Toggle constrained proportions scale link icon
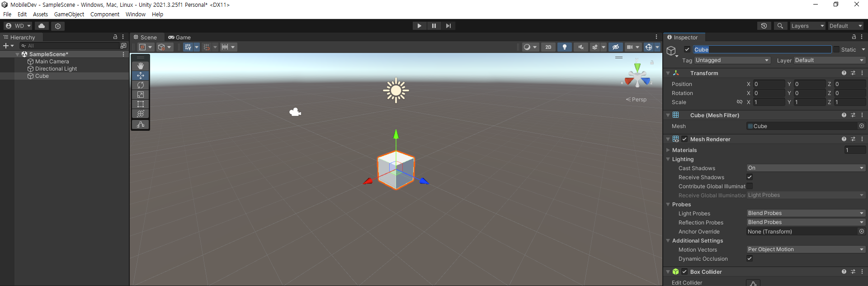This screenshot has width=868, height=286. pyautogui.click(x=740, y=102)
